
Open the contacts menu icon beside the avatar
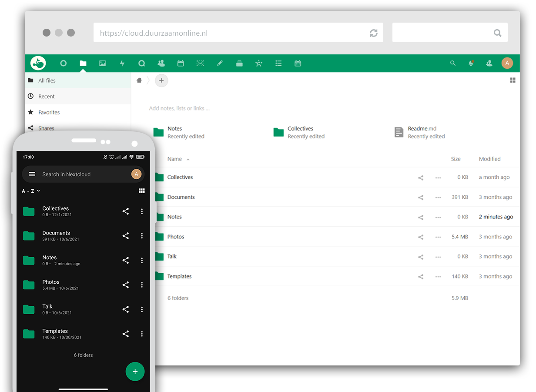coord(489,64)
